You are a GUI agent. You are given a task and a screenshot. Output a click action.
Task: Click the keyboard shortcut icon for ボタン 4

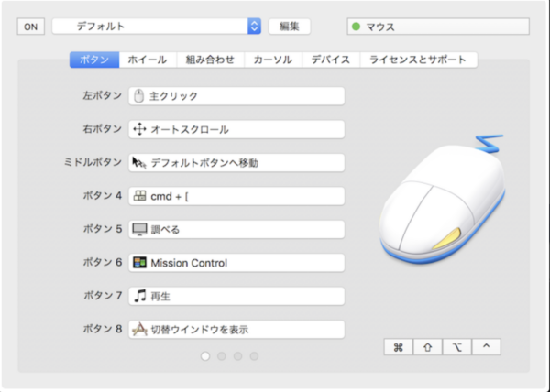point(139,196)
